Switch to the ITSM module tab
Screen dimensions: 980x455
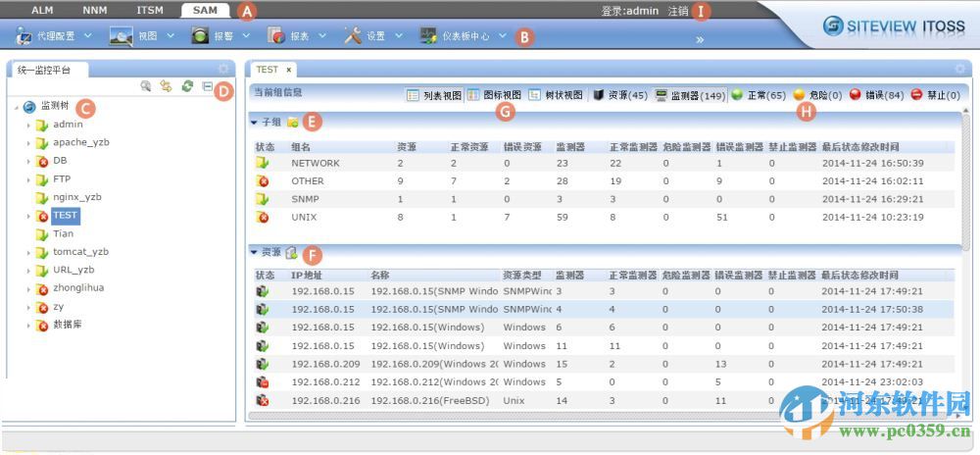[x=149, y=10]
